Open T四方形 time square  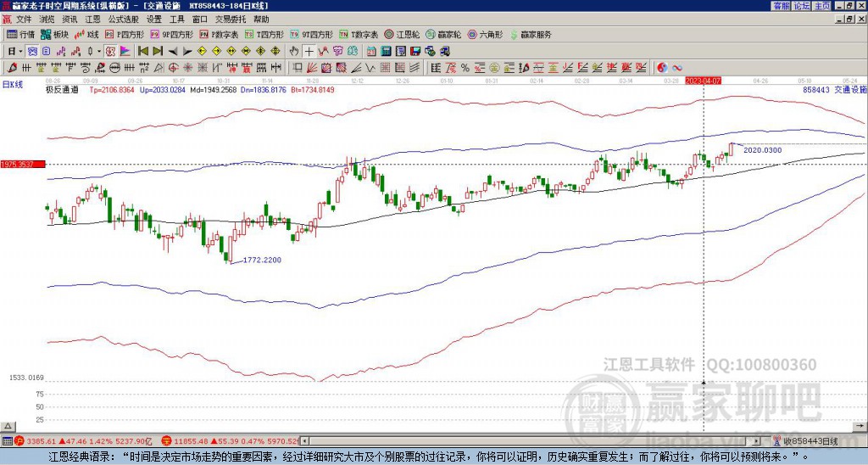coord(264,34)
